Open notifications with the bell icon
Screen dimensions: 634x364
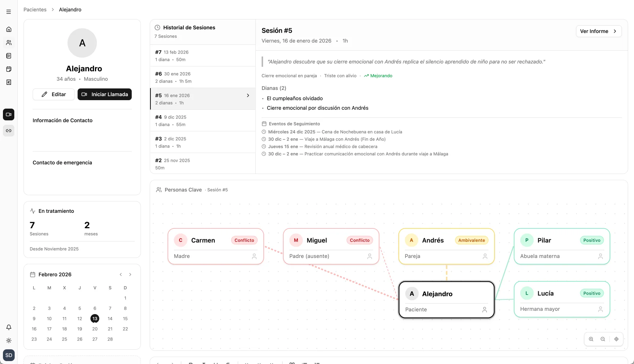8,327
